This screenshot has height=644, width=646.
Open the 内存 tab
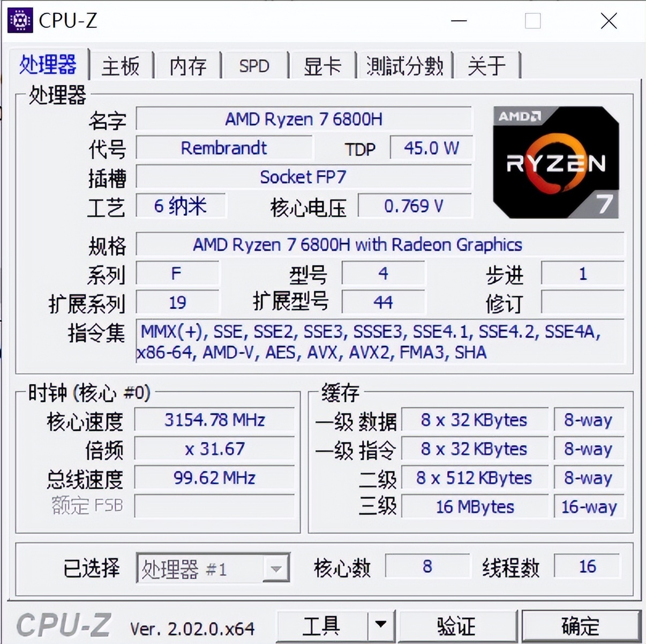coord(187,65)
